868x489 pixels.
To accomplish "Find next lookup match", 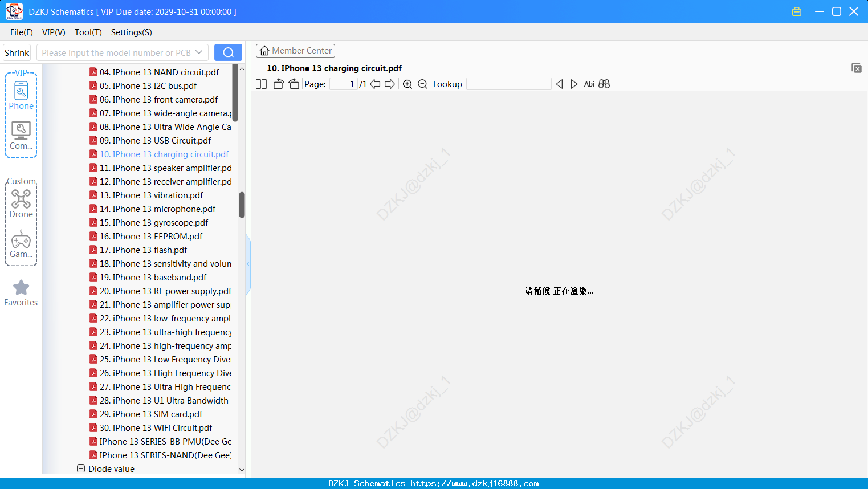I will pyautogui.click(x=574, y=84).
